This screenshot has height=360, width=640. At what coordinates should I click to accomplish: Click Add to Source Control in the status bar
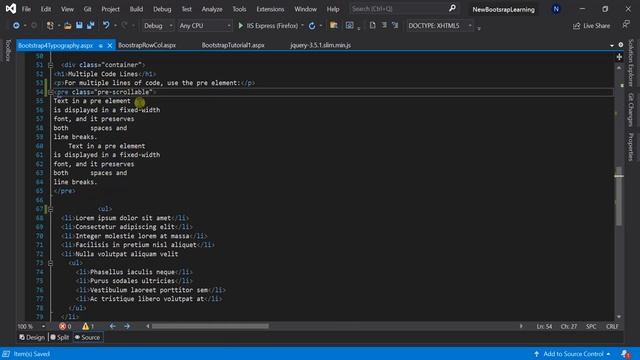tap(572, 354)
